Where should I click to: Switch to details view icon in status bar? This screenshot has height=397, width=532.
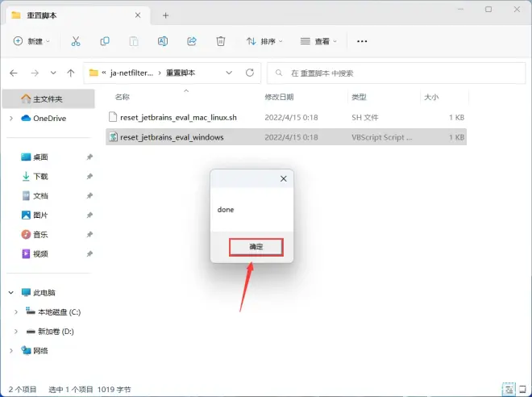[x=509, y=389]
